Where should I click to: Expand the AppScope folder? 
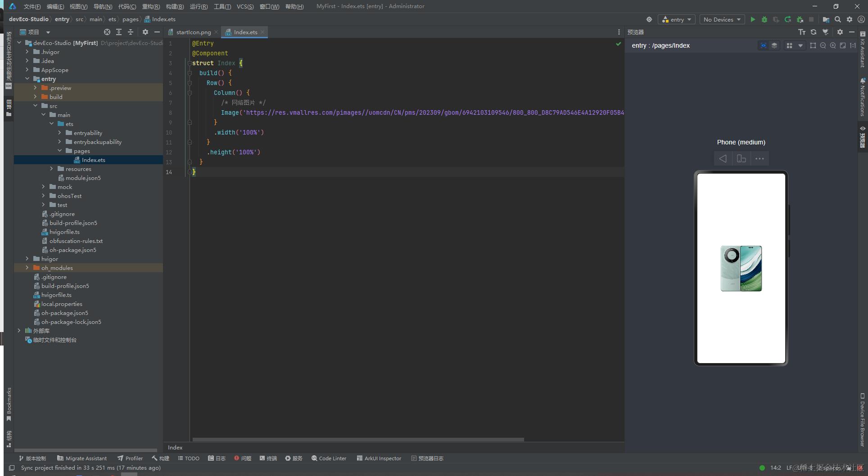(27, 70)
